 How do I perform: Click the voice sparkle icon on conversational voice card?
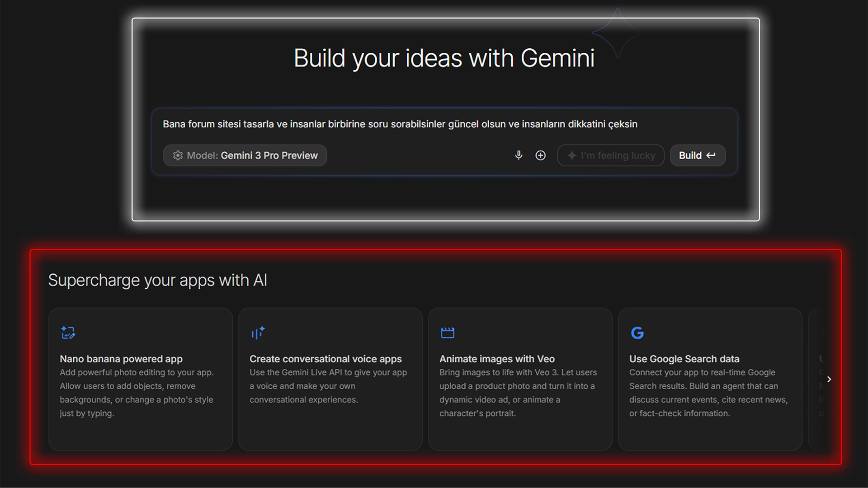coord(258,333)
